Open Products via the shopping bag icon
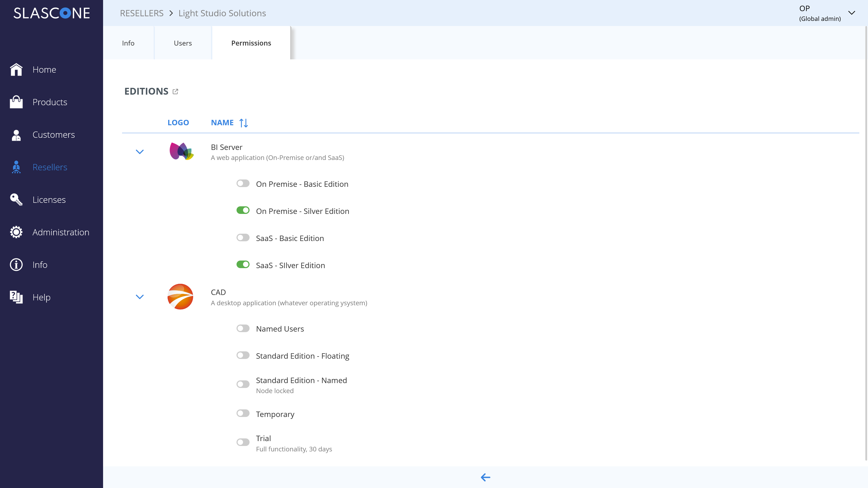Screen dimensions: 868x488 click(x=16, y=102)
